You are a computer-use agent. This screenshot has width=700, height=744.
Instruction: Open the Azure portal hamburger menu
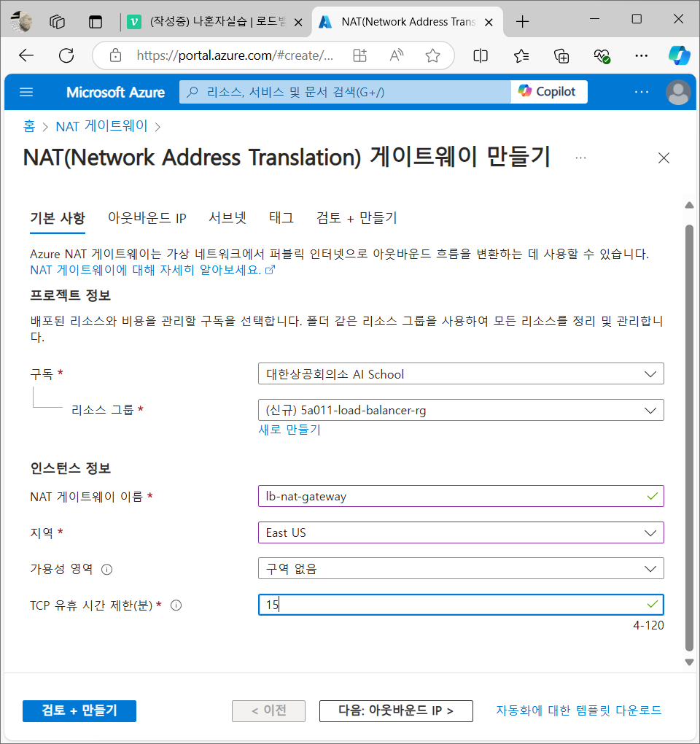pyautogui.click(x=26, y=92)
